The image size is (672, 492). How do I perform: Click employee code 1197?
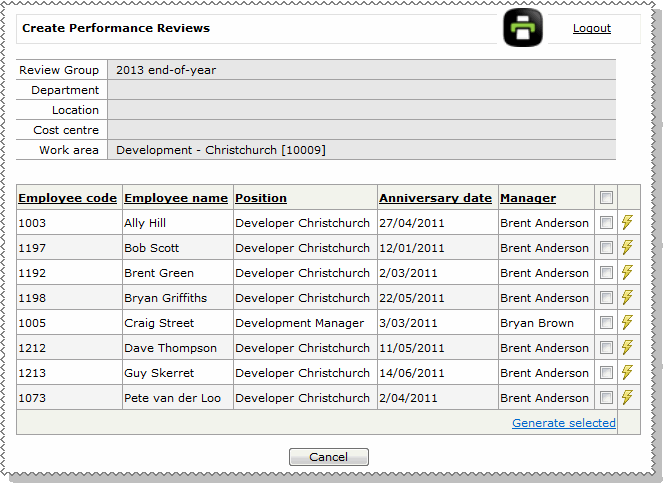click(32, 248)
